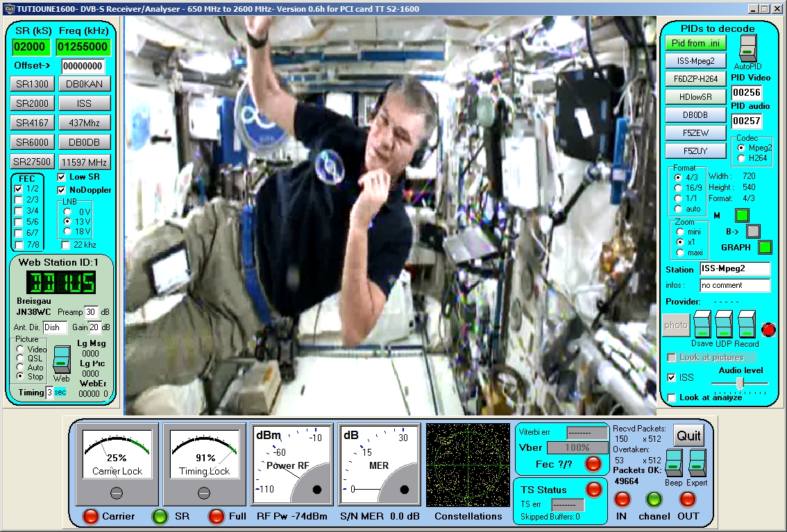Uncheck the Low SR checkbox
This screenshot has height=532, width=787.
click(62, 177)
